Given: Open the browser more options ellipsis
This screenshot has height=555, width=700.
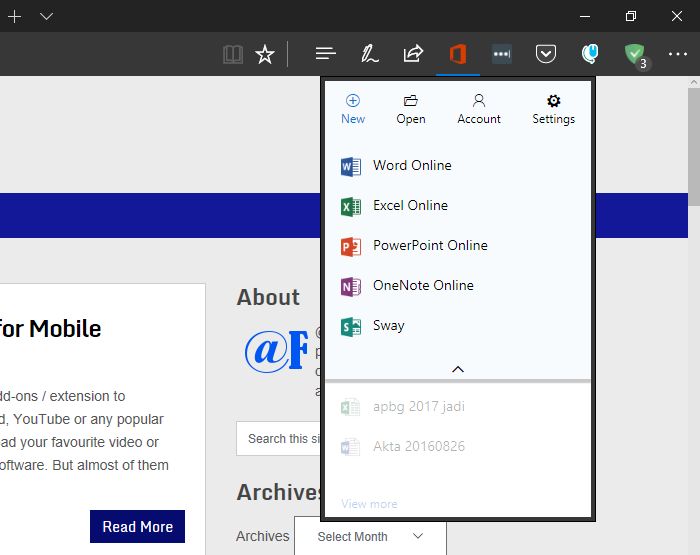Looking at the screenshot, I should pyautogui.click(x=678, y=54).
